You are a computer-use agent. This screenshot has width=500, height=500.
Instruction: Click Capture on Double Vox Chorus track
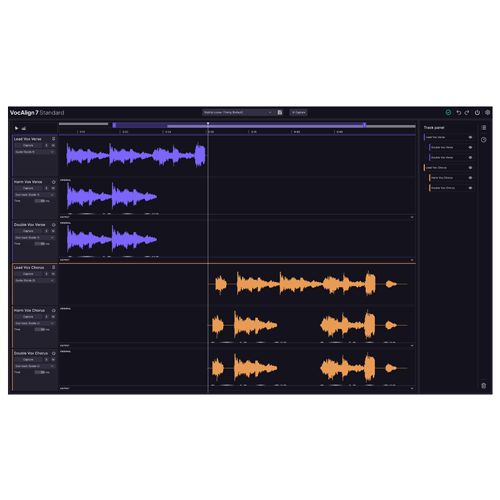(x=28, y=359)
